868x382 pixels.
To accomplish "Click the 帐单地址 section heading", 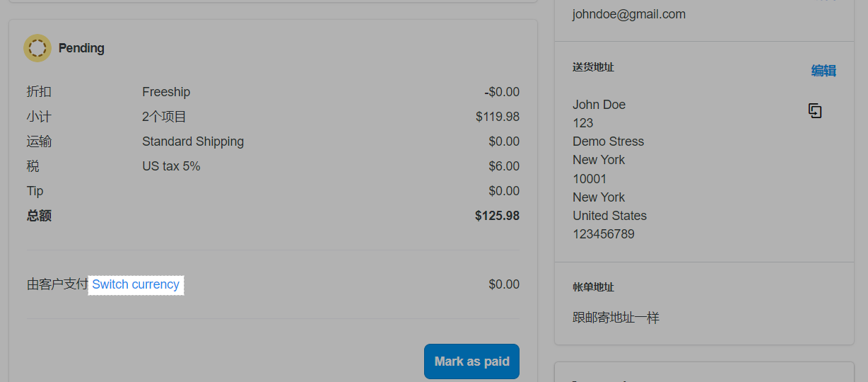I will (593, 287).
